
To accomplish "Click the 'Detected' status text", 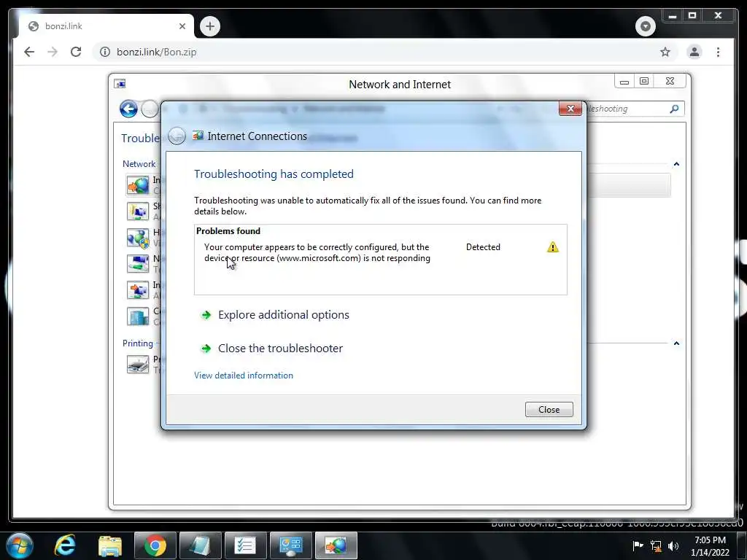I will point(483,247).
